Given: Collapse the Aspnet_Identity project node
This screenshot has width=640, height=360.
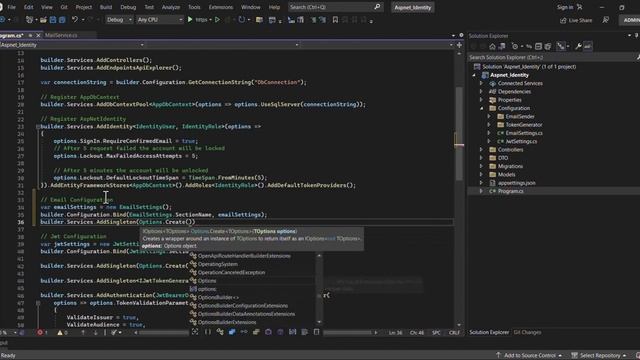Looking at the screenshot, I should pyautogui.click(x=474, y=75).
